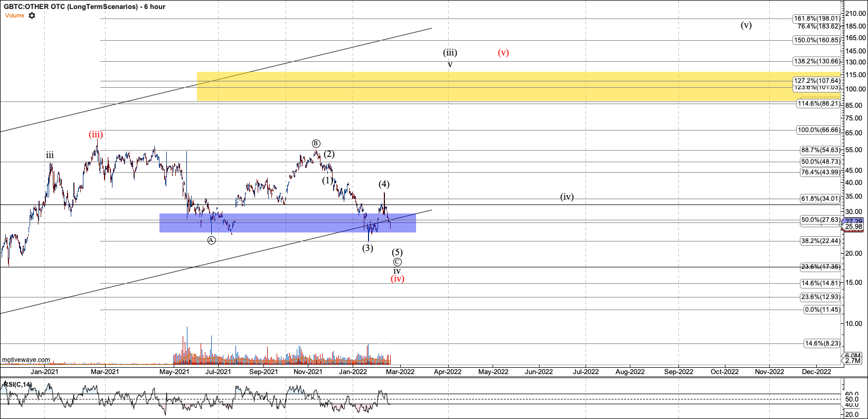The height and width of the screenshot is (419, 868).
Task: Click the orange Volume study label
Action: (x=15, y=15)
